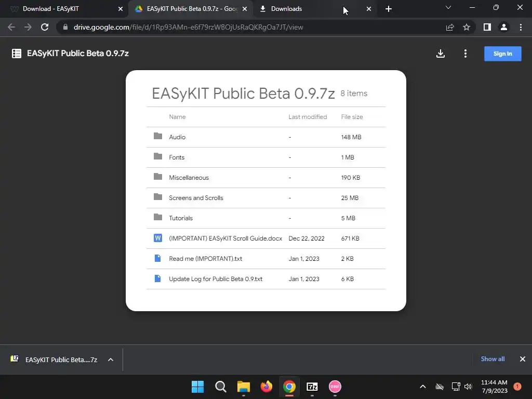Select Screens and Scrolls folder name
Image resolution: width=532 pixels, height=399 pixels.
coord(196,198)
